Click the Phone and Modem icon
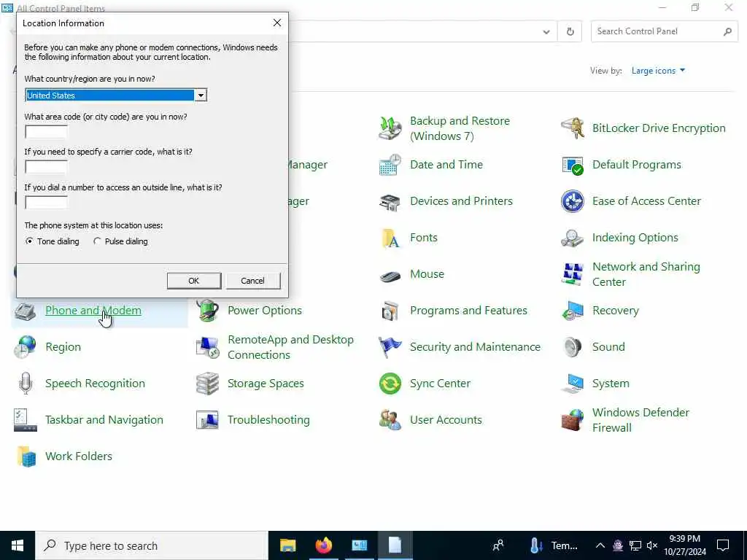The height and width of the screenshot is (560, 747). [x=26, y=311]
